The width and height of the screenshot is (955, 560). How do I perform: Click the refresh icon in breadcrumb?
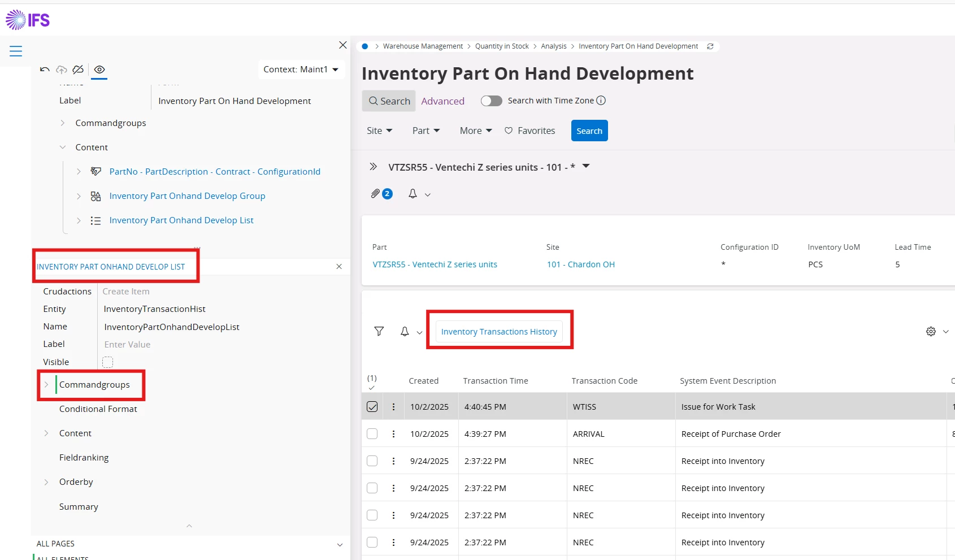click(710, 46)
